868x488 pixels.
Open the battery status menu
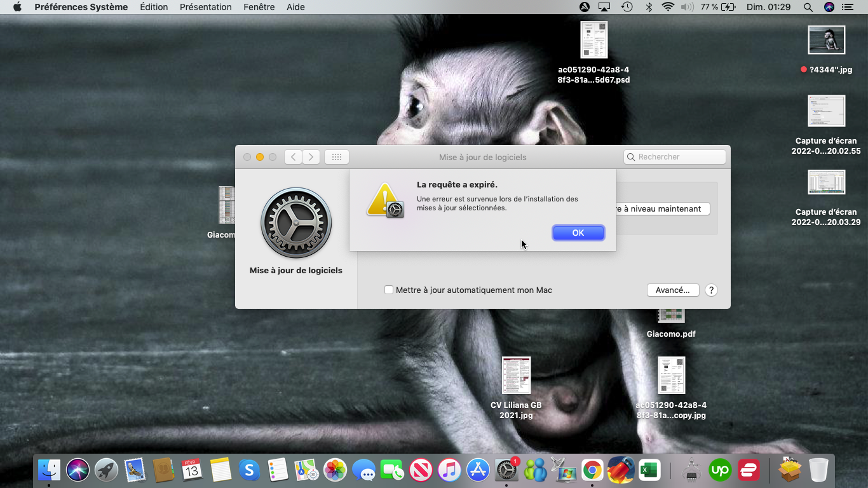[x=727, y=7]
